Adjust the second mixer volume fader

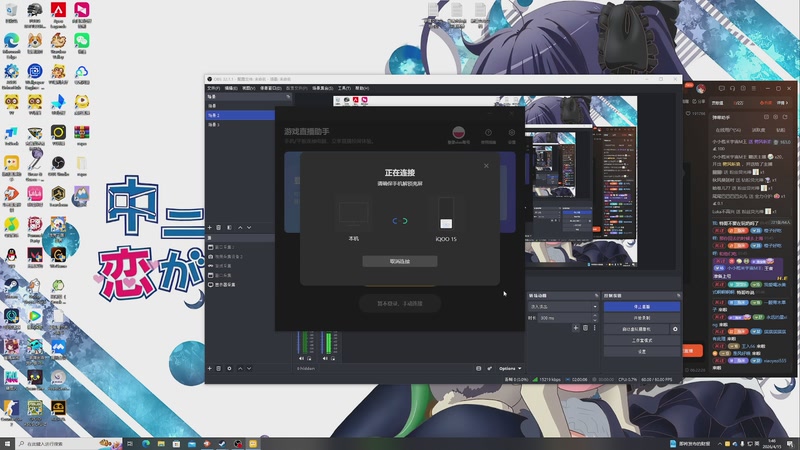point(323,342)
